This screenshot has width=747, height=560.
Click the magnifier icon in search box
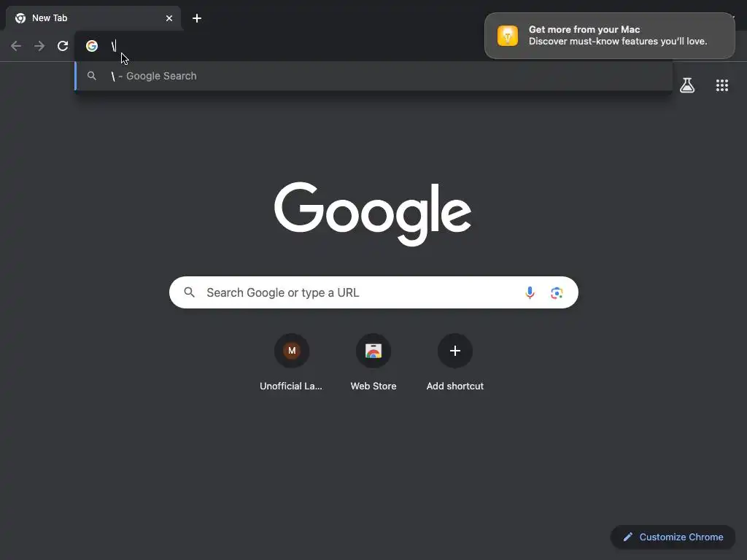tap(189, 292)
